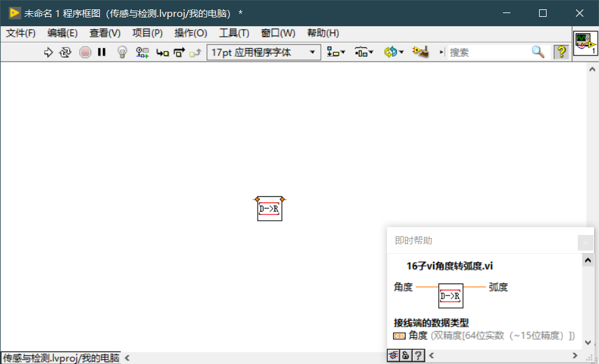
Task: Click the yellow question mark help button
Action: [561, 52]
